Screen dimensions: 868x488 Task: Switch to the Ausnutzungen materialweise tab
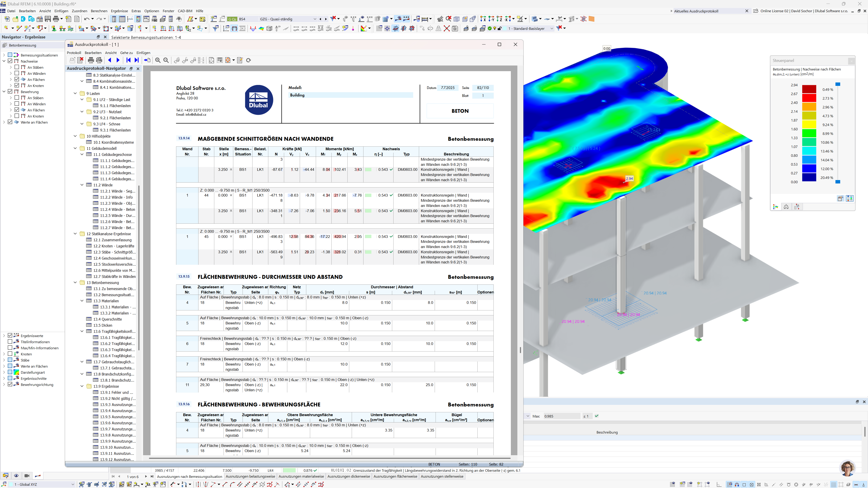301,476
